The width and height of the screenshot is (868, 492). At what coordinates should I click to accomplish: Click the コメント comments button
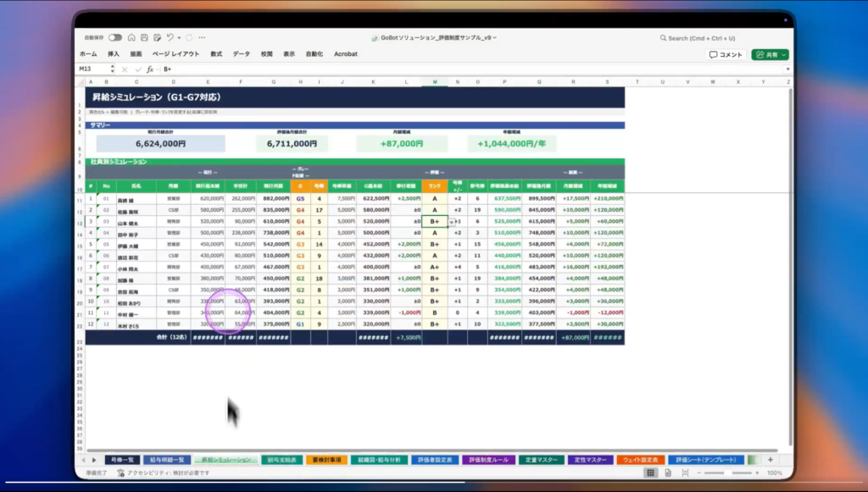[726, 54]
